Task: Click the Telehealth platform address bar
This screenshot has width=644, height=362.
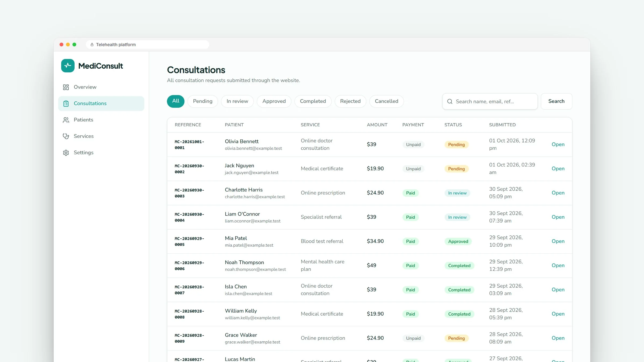Action: [147, 45]
